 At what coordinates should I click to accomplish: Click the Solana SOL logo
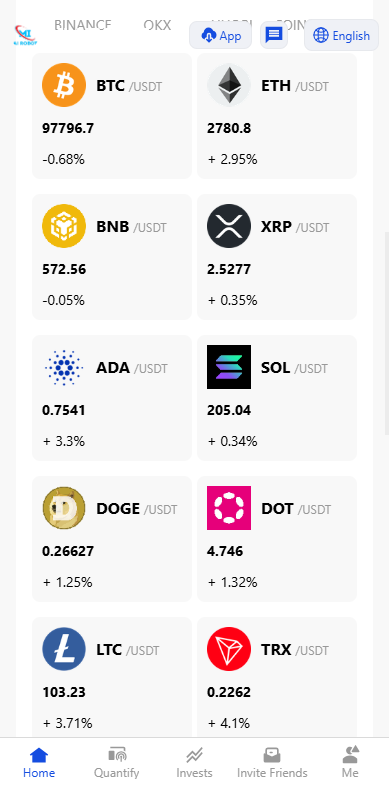229,367
